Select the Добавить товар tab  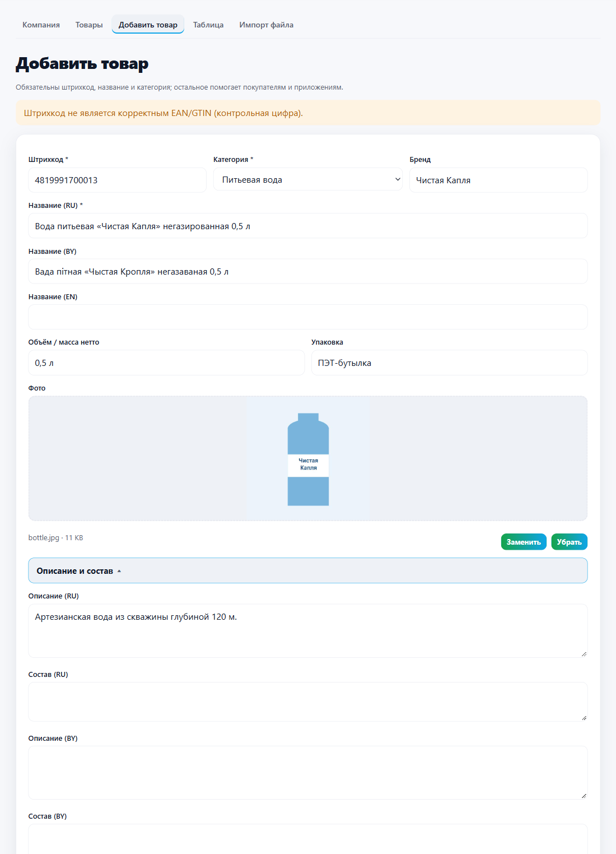(x=148, y=25)
